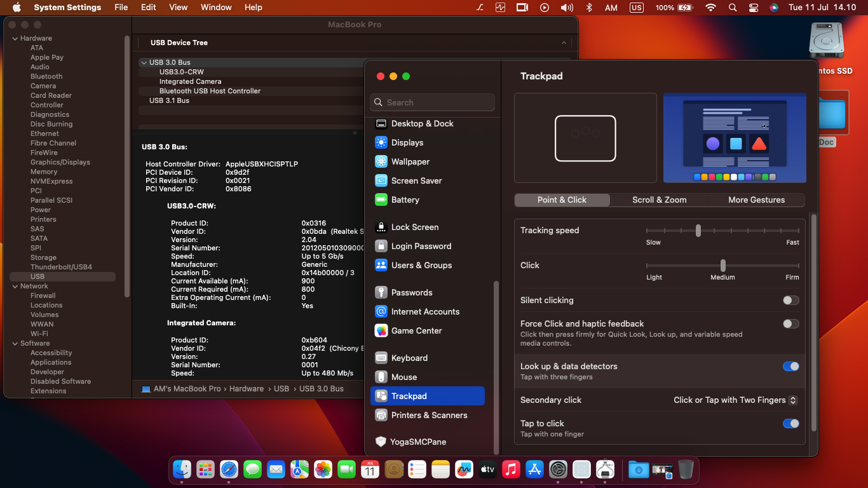Open Printers & Scanners icon

[381, 416]
